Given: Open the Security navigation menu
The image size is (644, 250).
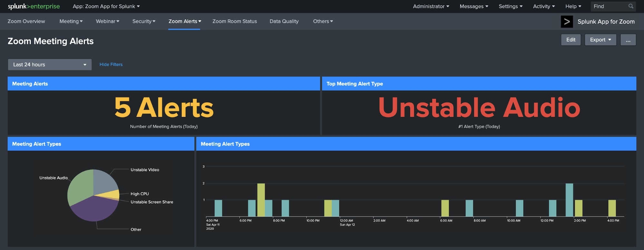Looking at the screenshot, I should 144,21.
